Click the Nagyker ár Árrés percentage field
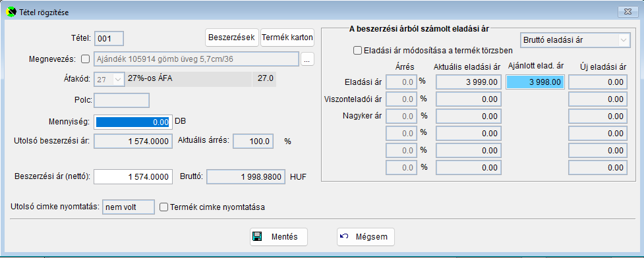The image size is (644, 258). click(401, 116)
